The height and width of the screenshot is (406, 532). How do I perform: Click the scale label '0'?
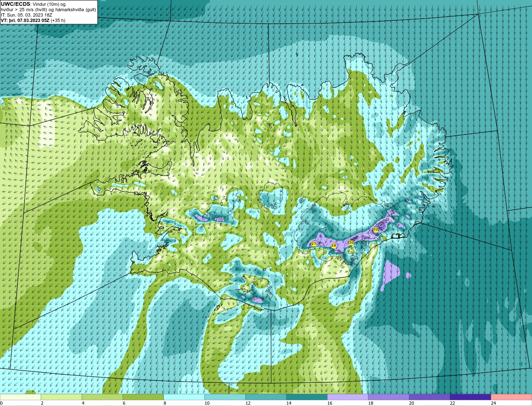1,403
